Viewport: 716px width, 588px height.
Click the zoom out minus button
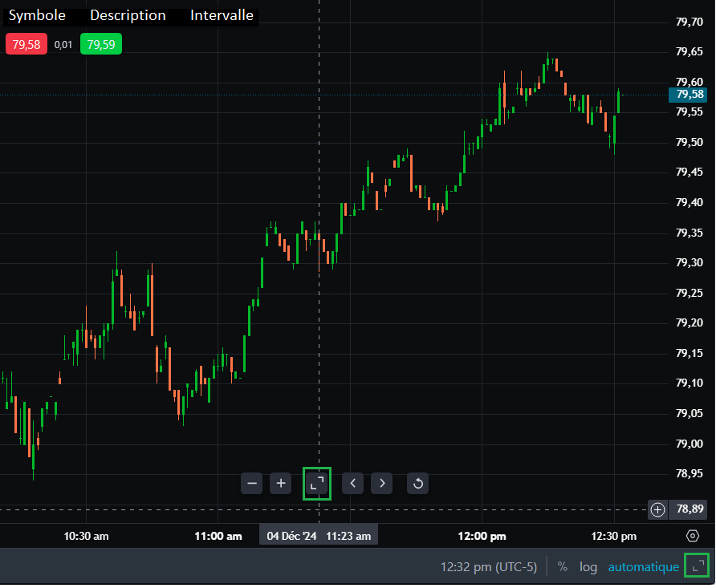[252, 483]
